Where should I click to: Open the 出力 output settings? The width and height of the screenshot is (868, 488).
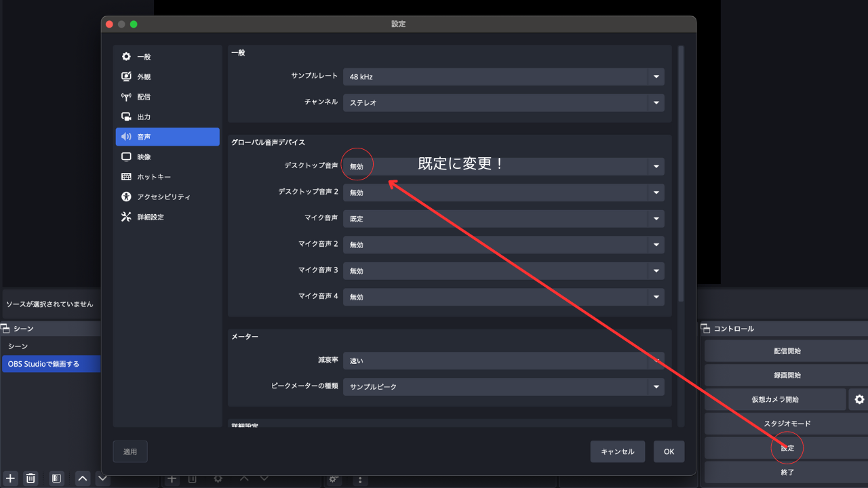click(x=167, y=117)
